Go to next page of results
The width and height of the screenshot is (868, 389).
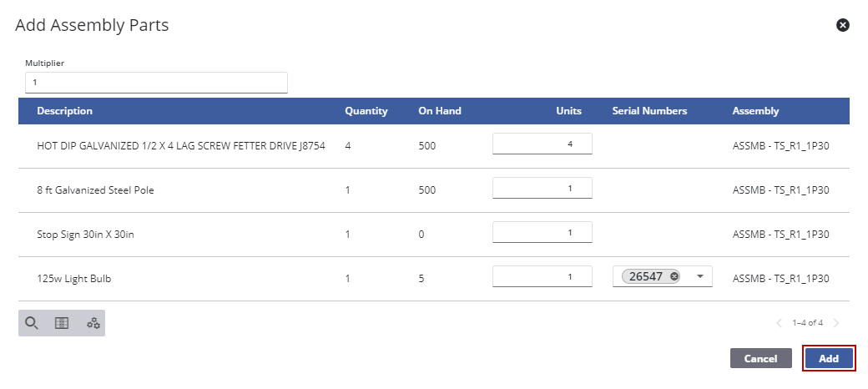point(836,323)
